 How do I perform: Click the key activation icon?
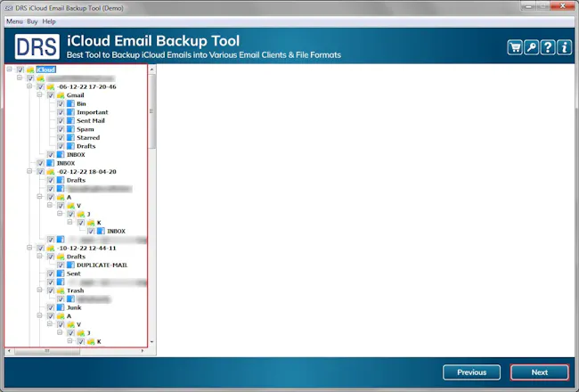(x=532, y=47)
